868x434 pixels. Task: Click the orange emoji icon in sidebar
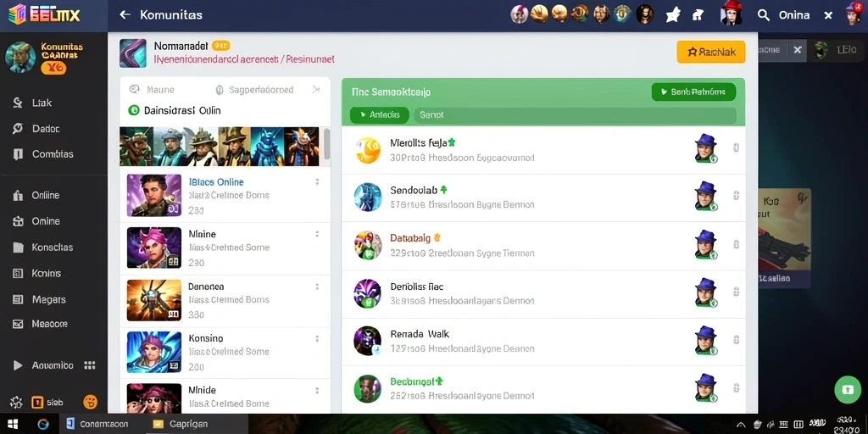click(x=90, y=402)
